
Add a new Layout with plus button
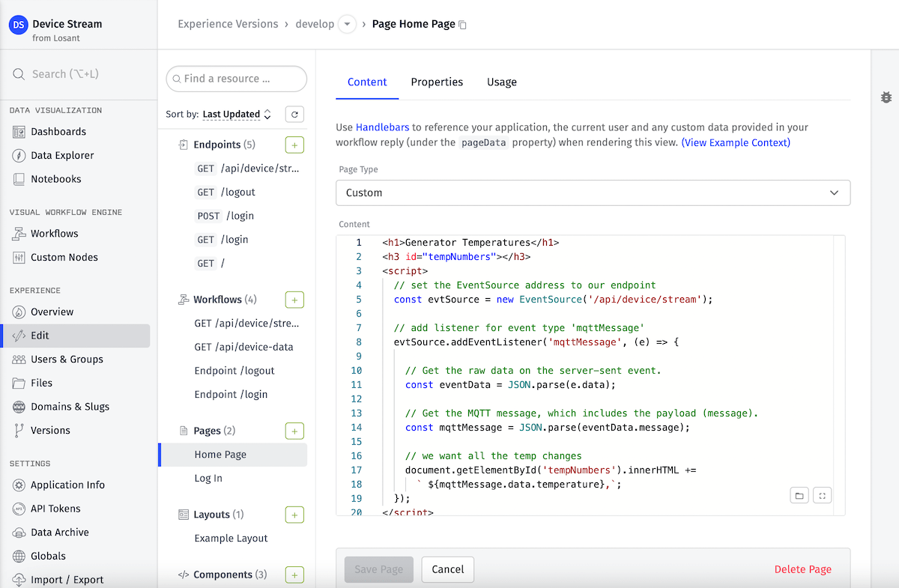(x=294, y=515)
